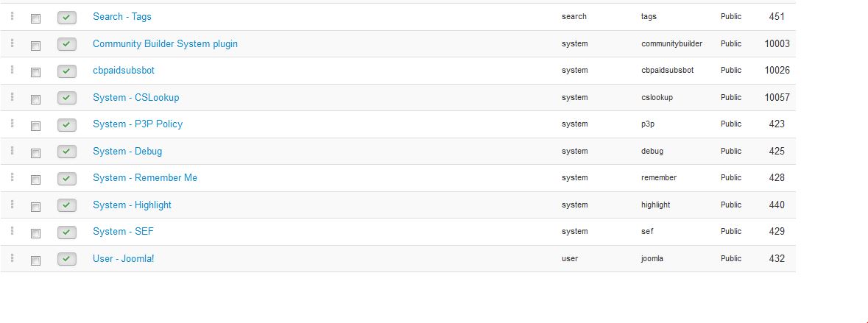Screen dimensions: 868x323
Task: Disable the System - CSLookup plugin status
Action: [x=66, y=98]
